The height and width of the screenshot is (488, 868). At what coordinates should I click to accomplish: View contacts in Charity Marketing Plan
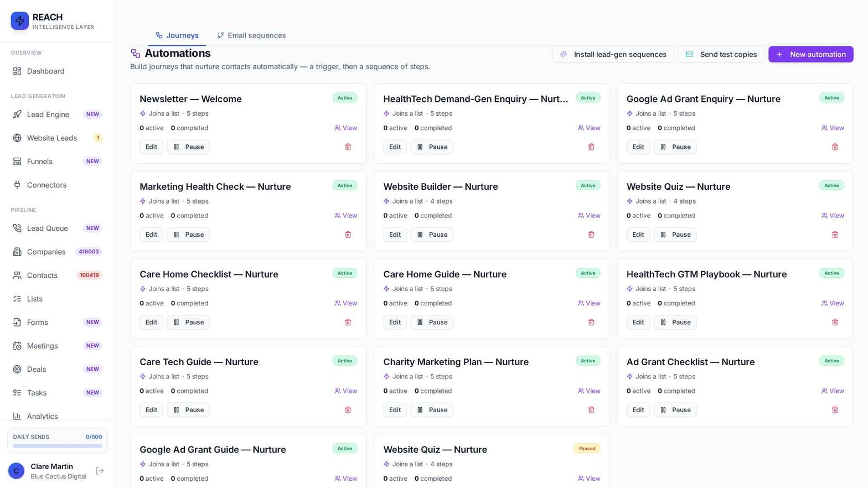pos(589,391)
